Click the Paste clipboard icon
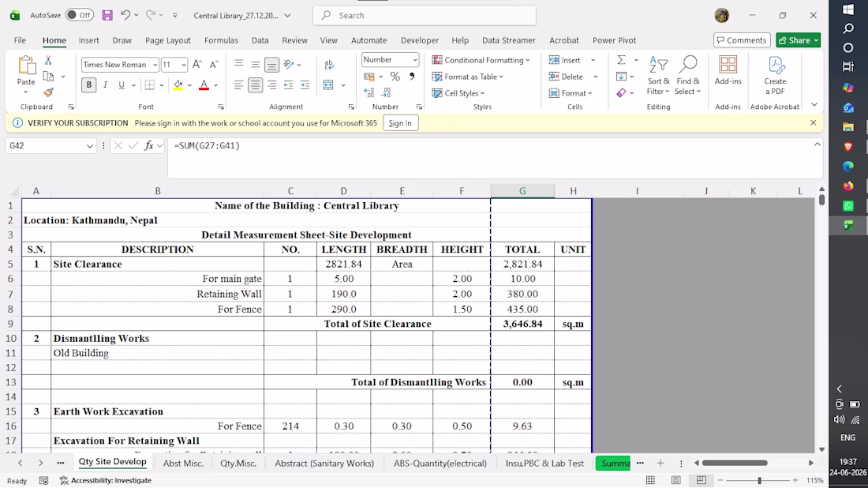Screen dimensions: 868x488 (x=26, y=66)
